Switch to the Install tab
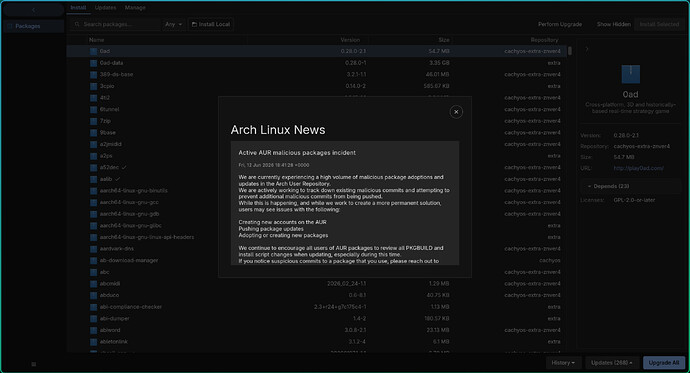Viewport: 690px width, 373px height. pos(78,8)
